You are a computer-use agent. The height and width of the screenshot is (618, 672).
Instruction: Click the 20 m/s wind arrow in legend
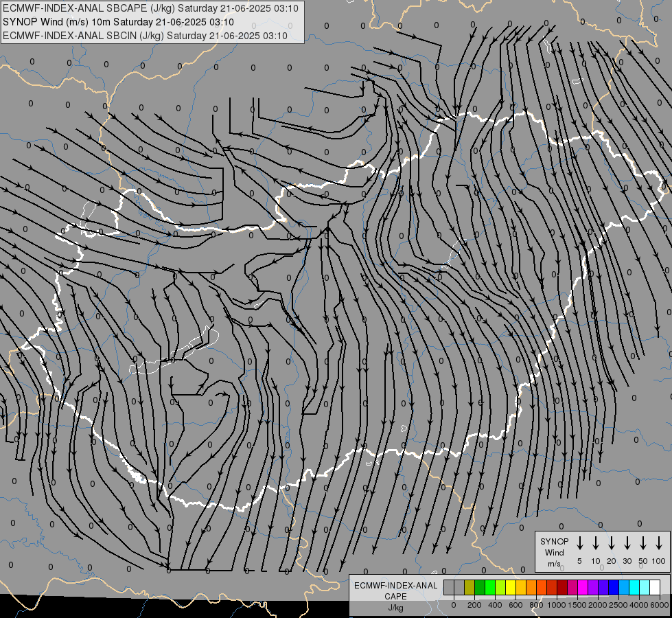pyautogui.click(x=612, y=543)
